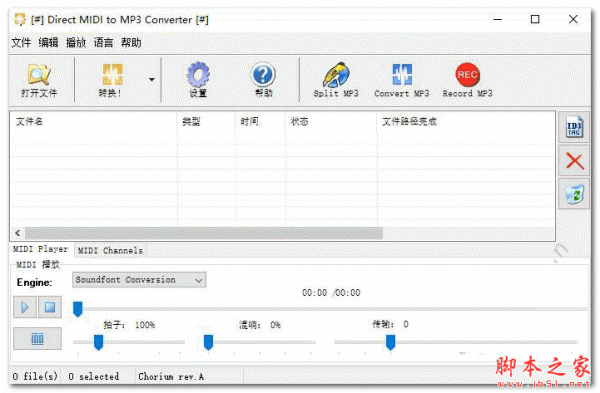Open the ID3 Tag editor icon

[x=574, y=127]
